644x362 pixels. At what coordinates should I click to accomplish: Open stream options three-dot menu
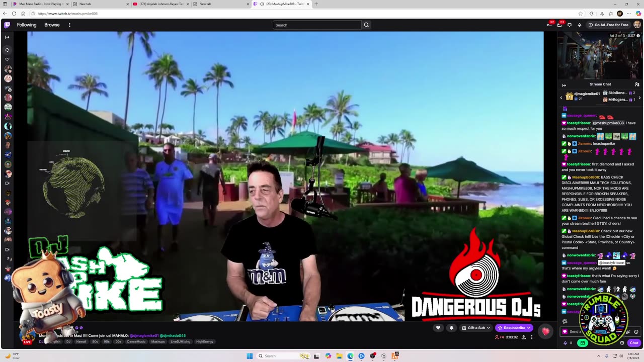click(531, 337)
